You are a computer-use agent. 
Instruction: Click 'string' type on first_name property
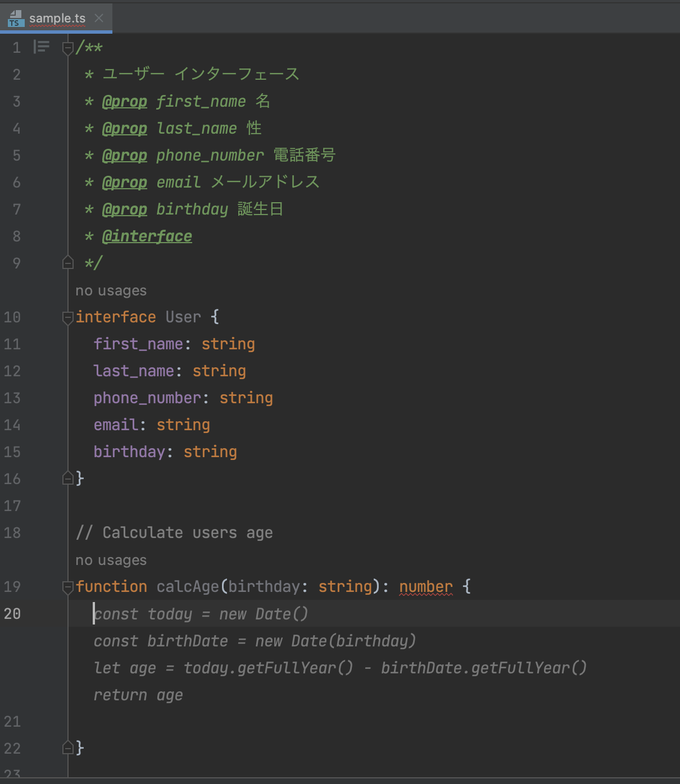click(x=228, y=344)
